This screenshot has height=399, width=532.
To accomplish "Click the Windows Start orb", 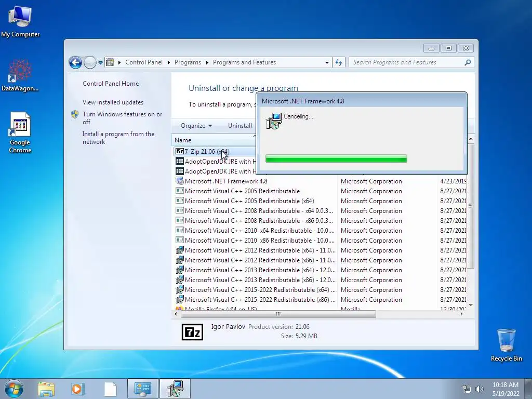I will pos(14,389).
